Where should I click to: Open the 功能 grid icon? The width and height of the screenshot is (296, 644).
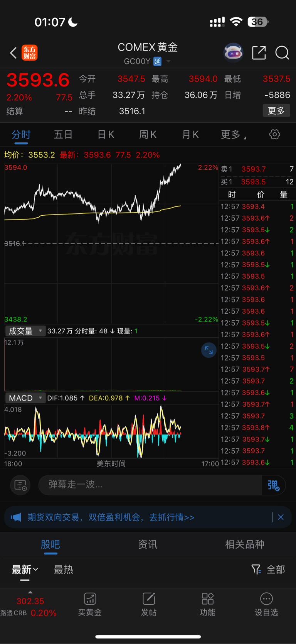point(208,599)
